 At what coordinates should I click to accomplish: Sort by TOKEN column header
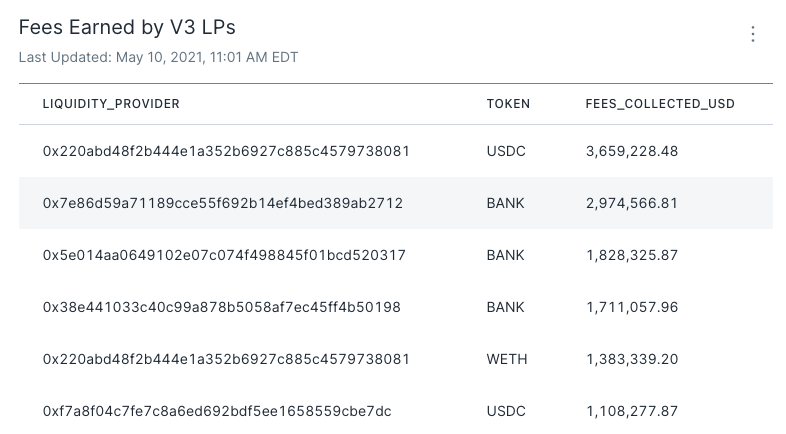[508, 104]
